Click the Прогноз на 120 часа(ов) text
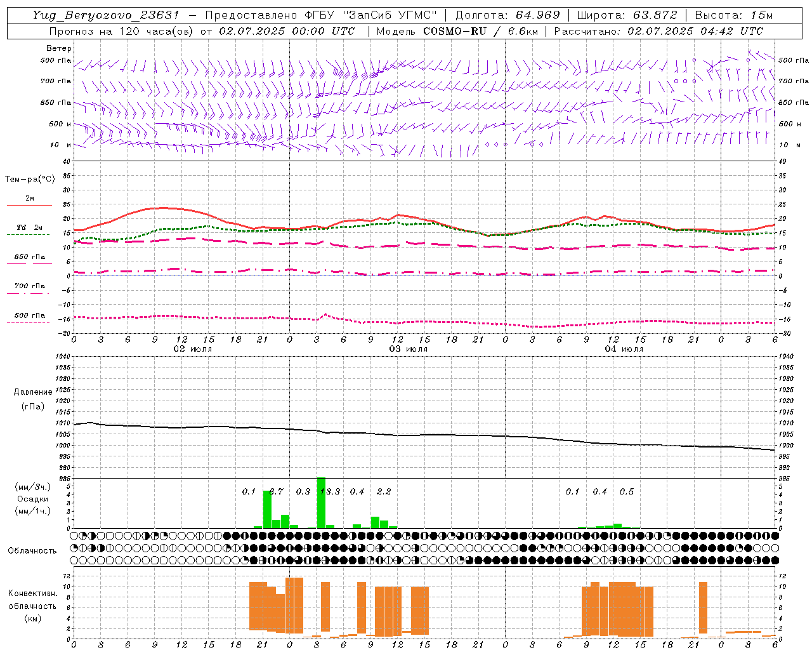This screenshot has height=650, width=812. click(122, 31)
